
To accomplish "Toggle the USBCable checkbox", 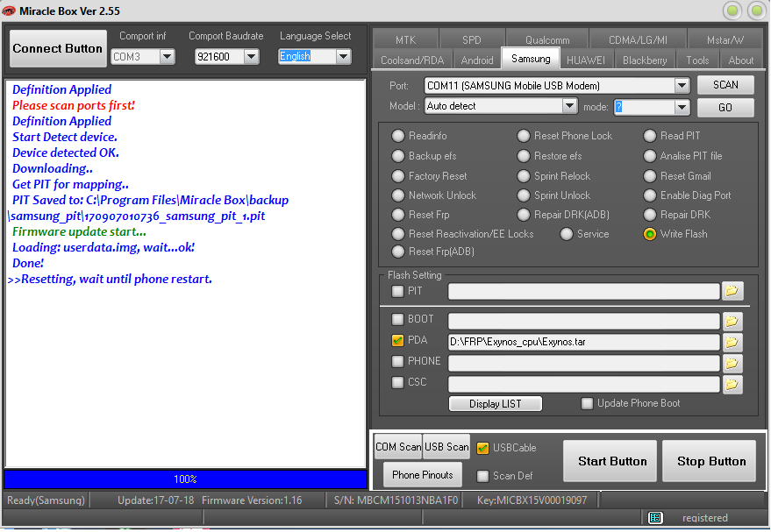I will [482, 448].
